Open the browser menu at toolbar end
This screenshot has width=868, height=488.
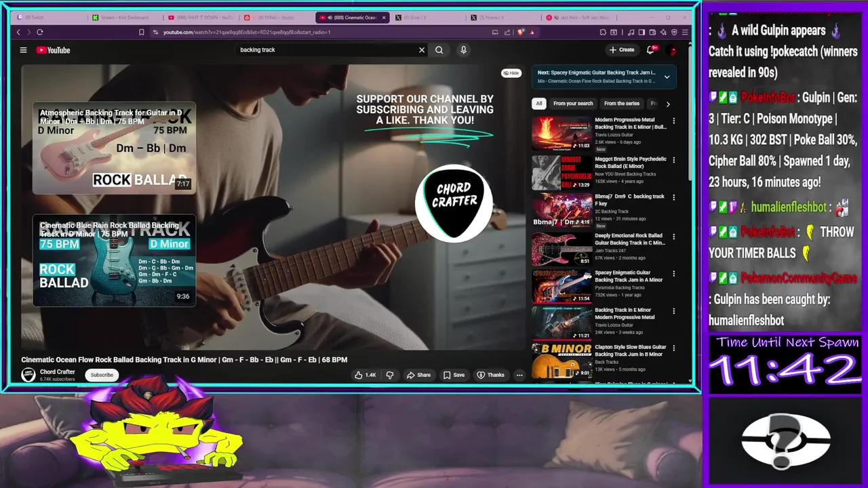686,32
